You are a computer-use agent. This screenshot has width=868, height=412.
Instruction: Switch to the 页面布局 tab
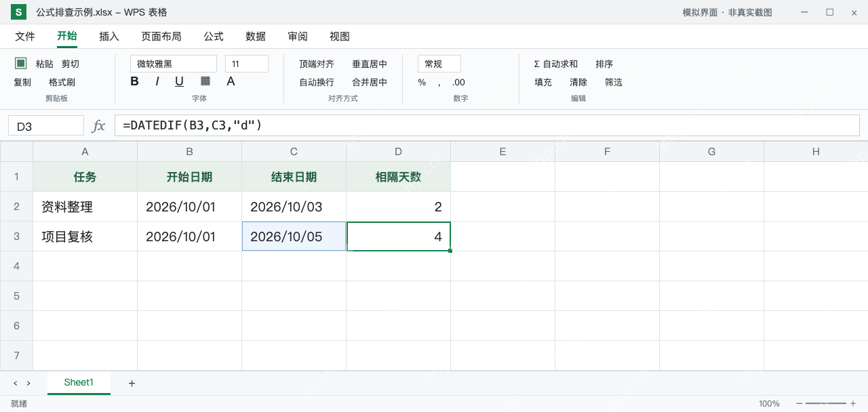click(161, 37)
